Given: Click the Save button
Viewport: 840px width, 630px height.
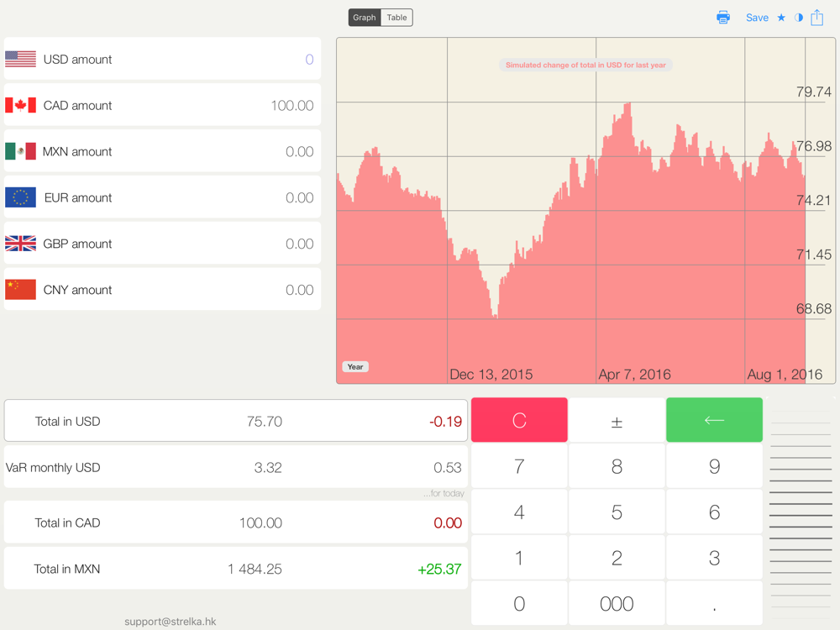Looking at the screenshot, I should (757, 18).
